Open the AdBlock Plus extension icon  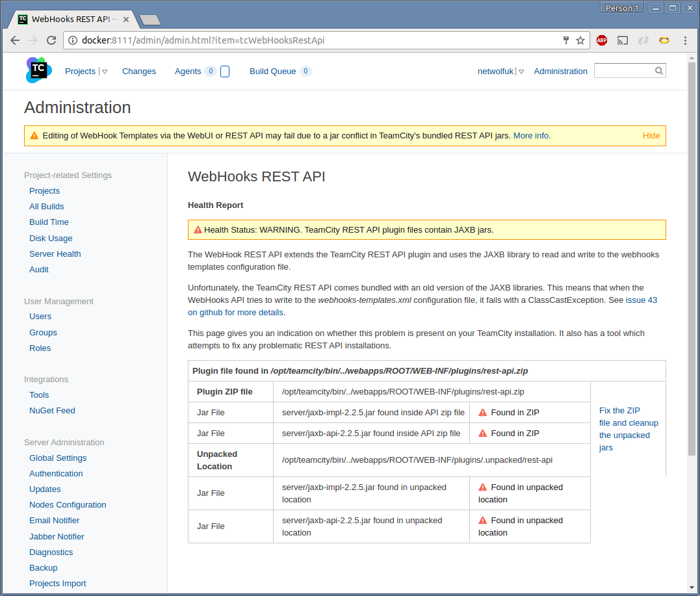(x=602, y=40)
